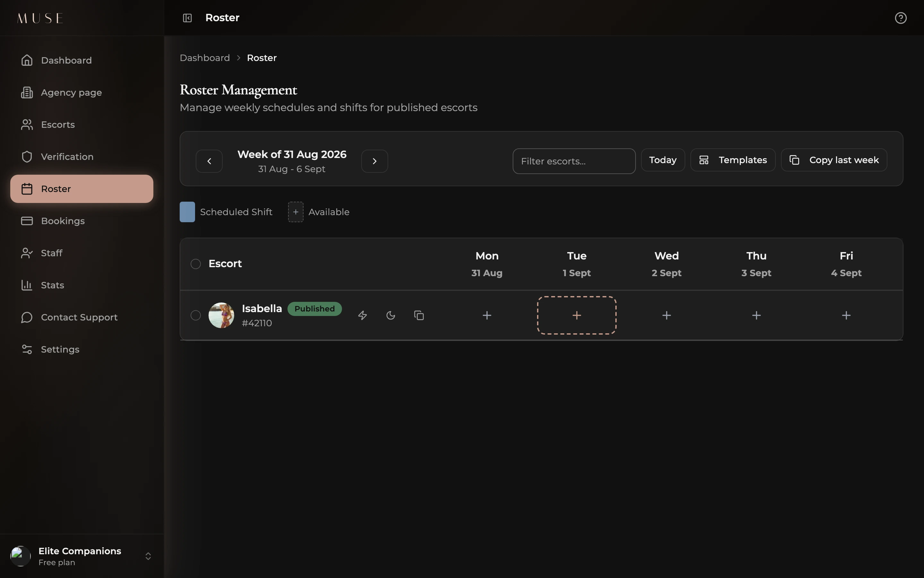Focus the Filter escorts input field
924x578 pixels.
(574, 161)
